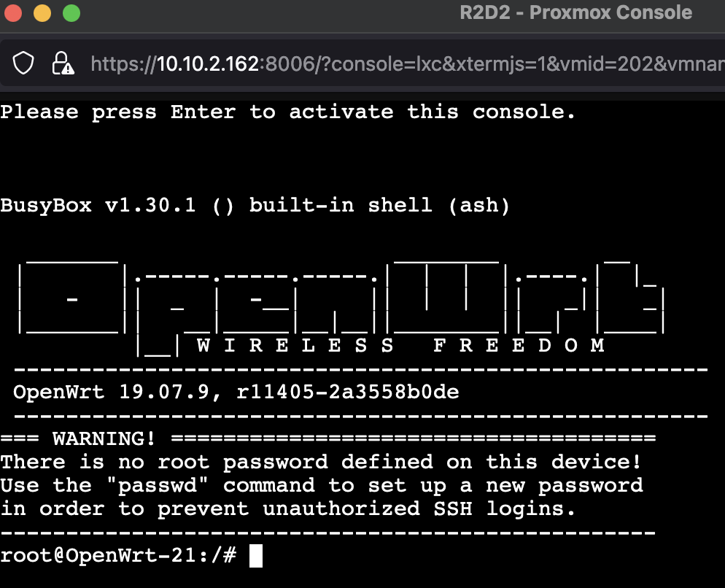Click the "no root password defined" message line
This screenshot has height=588, width=725.
point(320,462)
